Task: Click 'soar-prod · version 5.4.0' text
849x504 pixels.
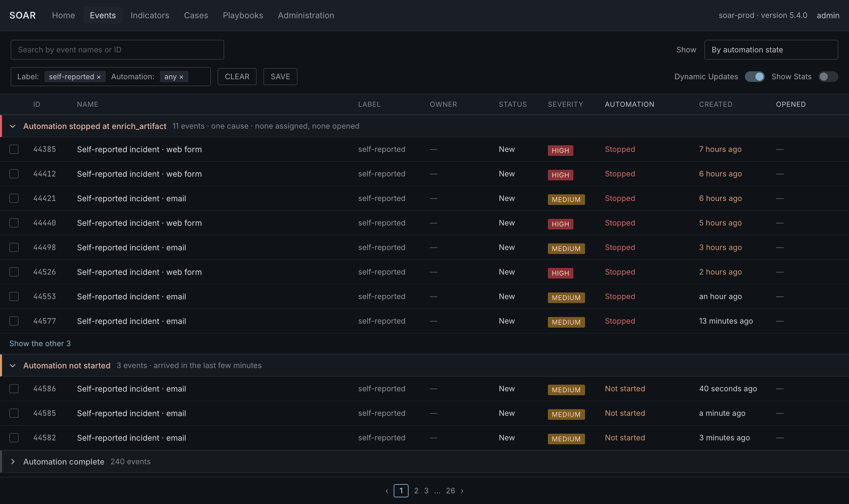Action: [763, 15]
